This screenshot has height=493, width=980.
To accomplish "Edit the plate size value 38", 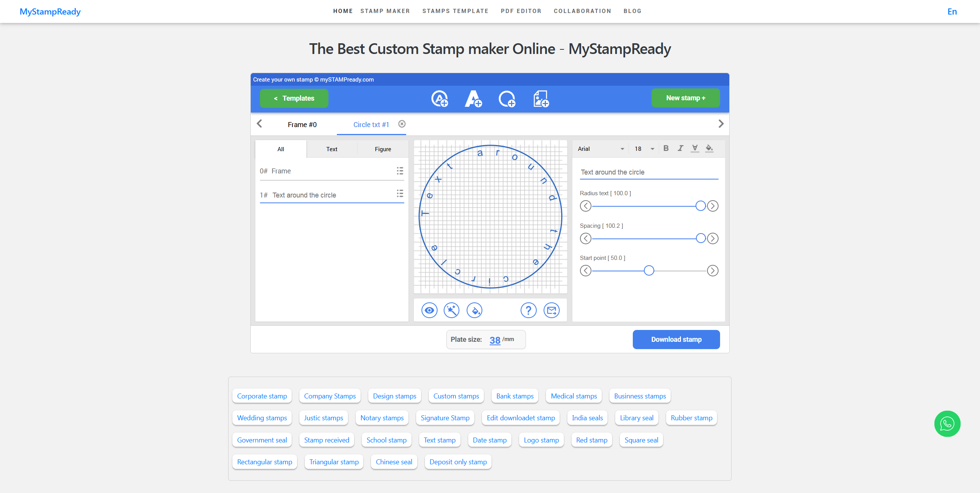I will click(495, 340).
